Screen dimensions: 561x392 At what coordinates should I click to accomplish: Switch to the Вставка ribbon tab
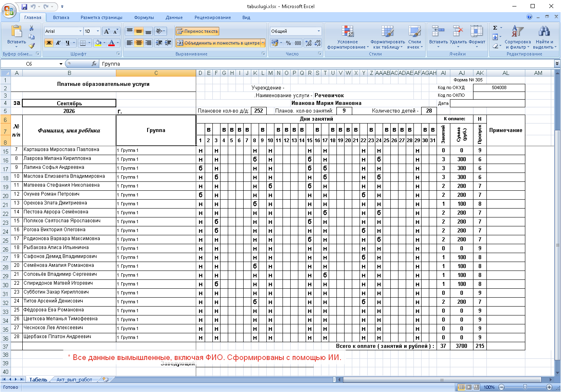pyautogui.click(x=61, y=17)
